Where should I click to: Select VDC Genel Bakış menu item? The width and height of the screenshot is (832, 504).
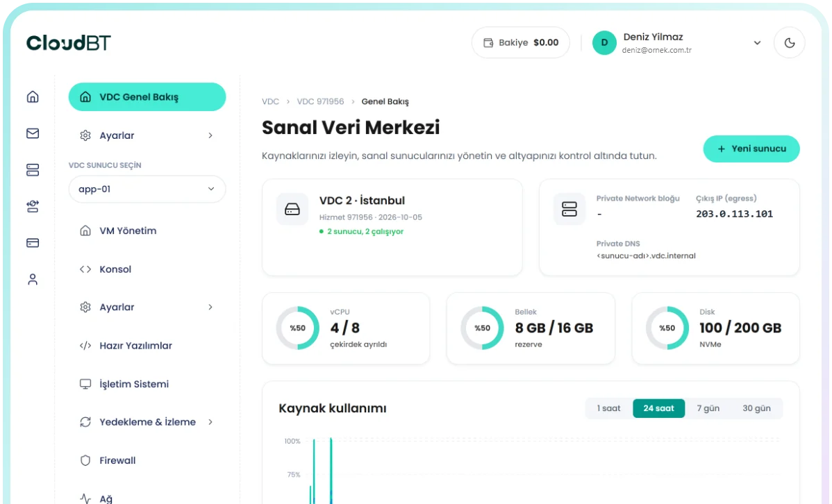[147, 97]
